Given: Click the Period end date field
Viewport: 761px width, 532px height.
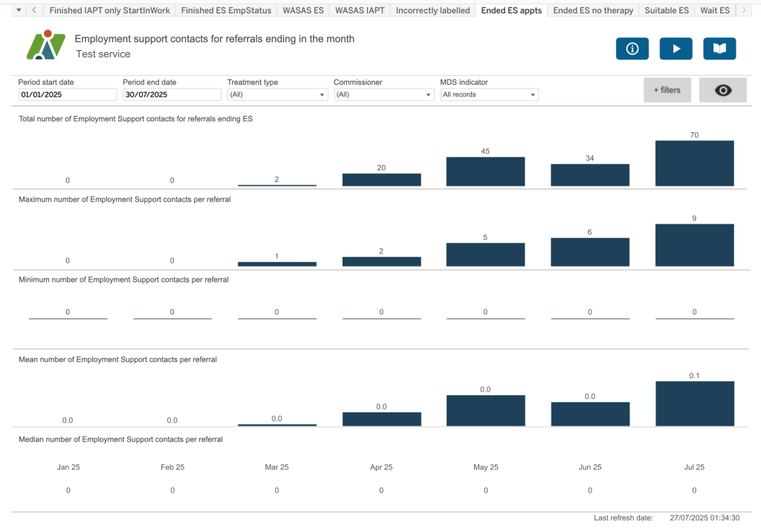Looking at the screenshot, I should [172, 94].
